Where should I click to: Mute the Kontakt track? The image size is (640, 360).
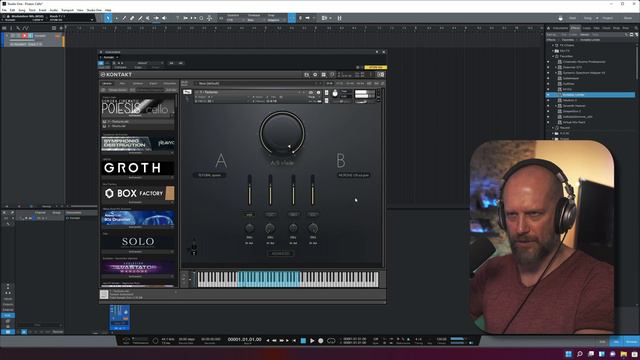13,36
